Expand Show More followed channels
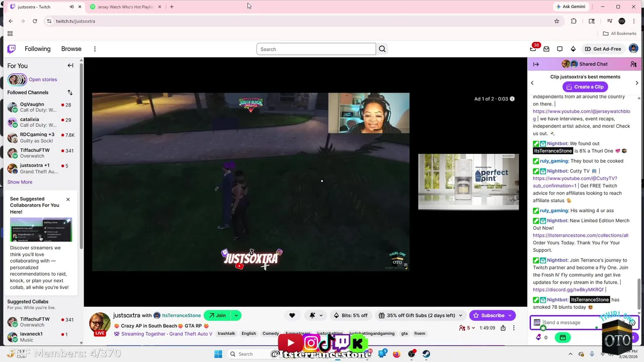644x362 pixels. [x=20, y=182]
